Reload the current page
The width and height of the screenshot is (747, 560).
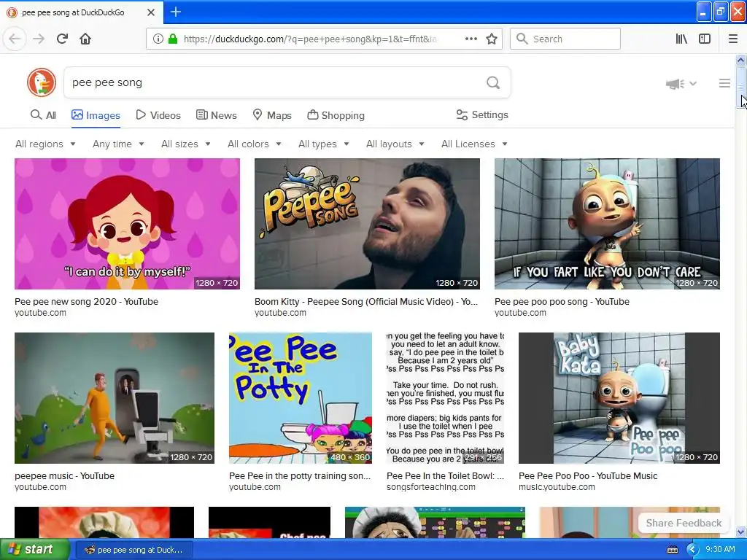pos(62,39)
